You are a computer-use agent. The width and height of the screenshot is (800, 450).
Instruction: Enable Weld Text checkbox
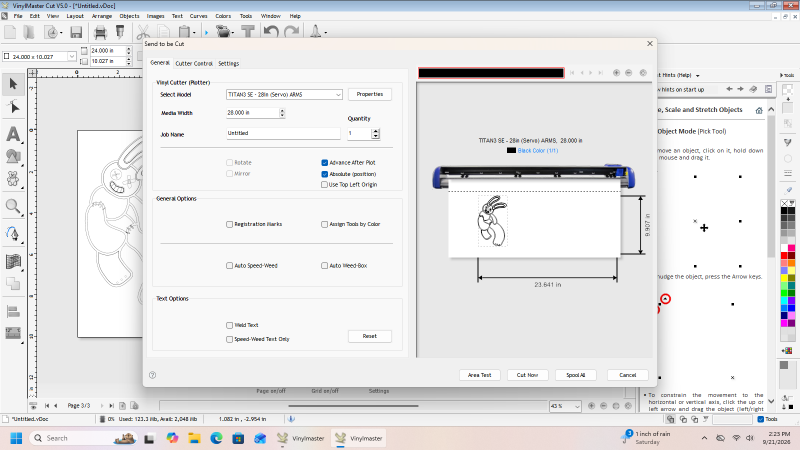click(230, 325)
